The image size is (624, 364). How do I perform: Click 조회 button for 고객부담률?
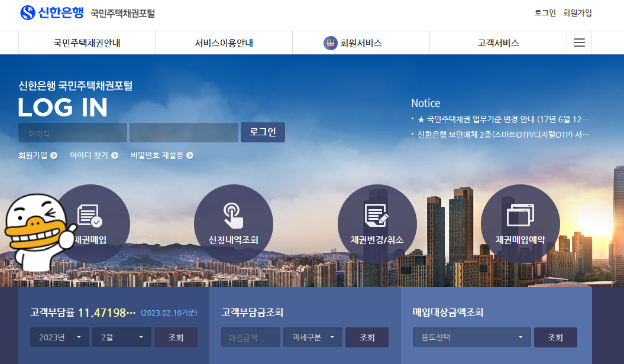point(176,337)
